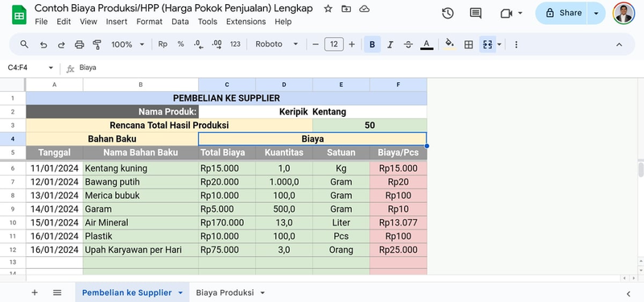The image size is (644, 302).
Task: Add a new sheet
Action: coord(35,292)
